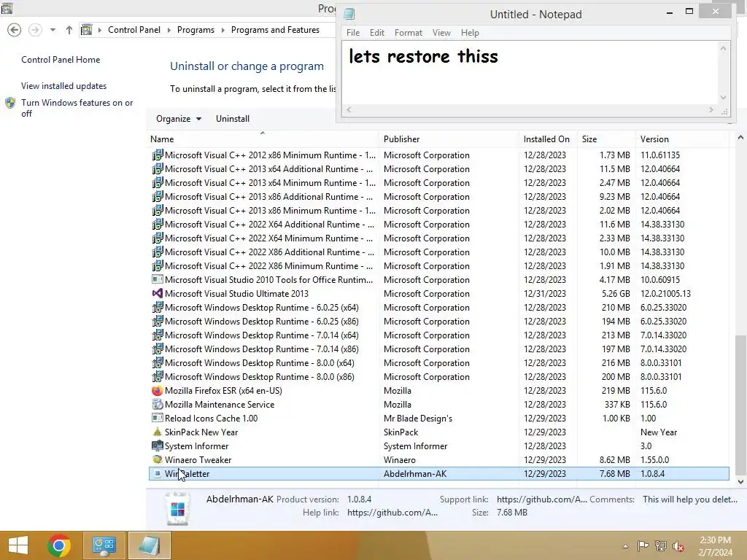Open the recent locations dropdown arrow

pos(53,30)
